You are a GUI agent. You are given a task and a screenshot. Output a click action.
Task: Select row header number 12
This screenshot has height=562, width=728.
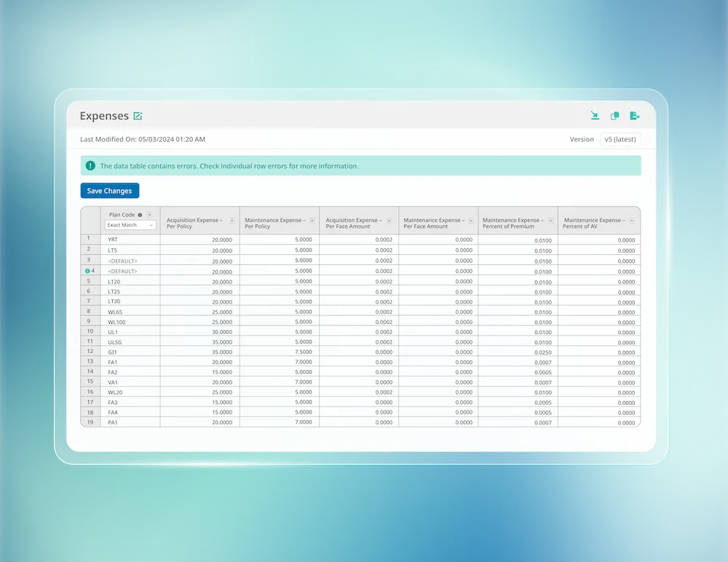click(90, 352)
